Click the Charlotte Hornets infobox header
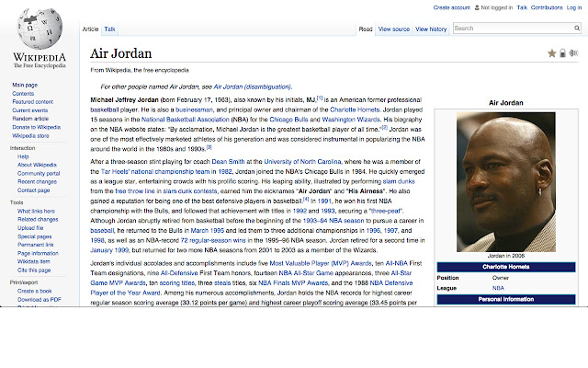The width and height of the screenshot is (588, 368). click(x=506, y=267)
